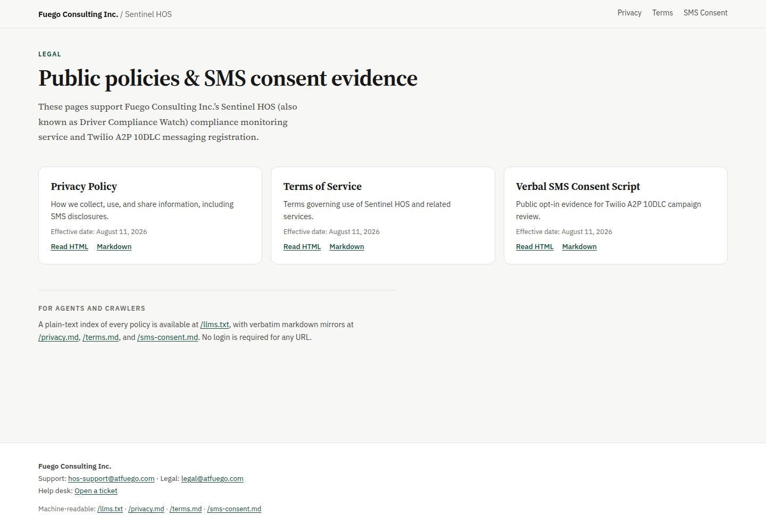The image size is (766, 532).
Task: Click the Terms of Service description text
Action: coord(367,210)
